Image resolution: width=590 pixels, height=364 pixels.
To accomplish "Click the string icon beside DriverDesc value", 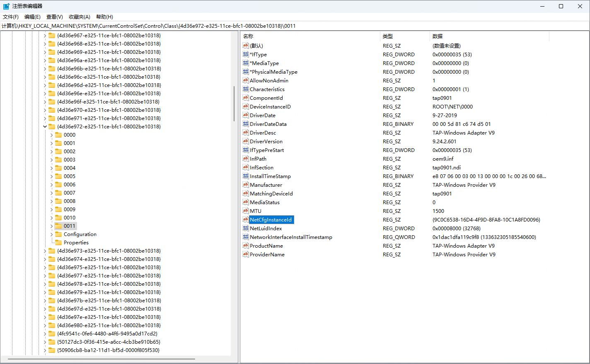I will coord(246,133).
